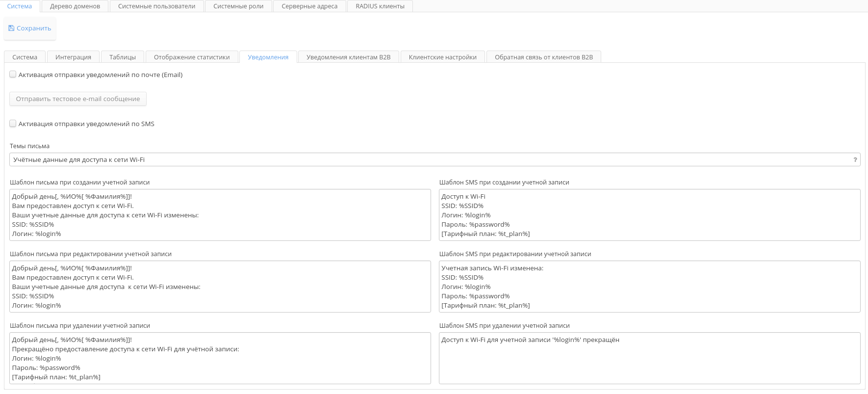Enable Email notification sending checkbox
The width and height of the screenshot is (868, 394).
(x=13, y=75)
